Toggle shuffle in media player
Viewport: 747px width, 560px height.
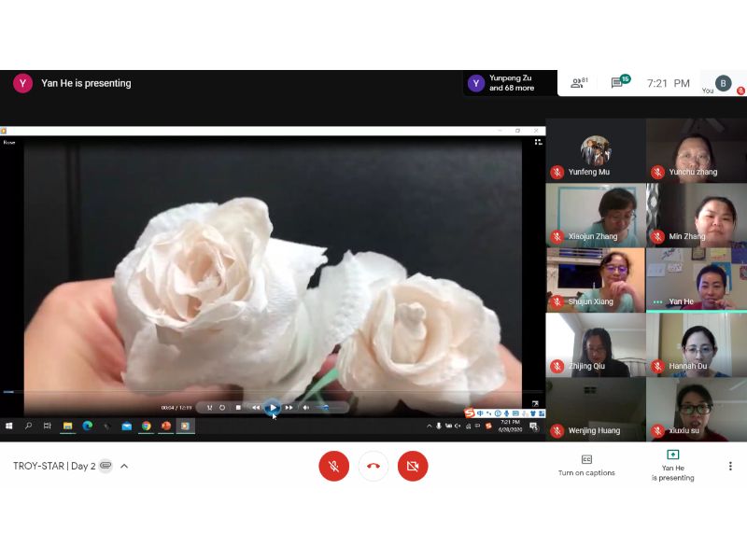209,408
